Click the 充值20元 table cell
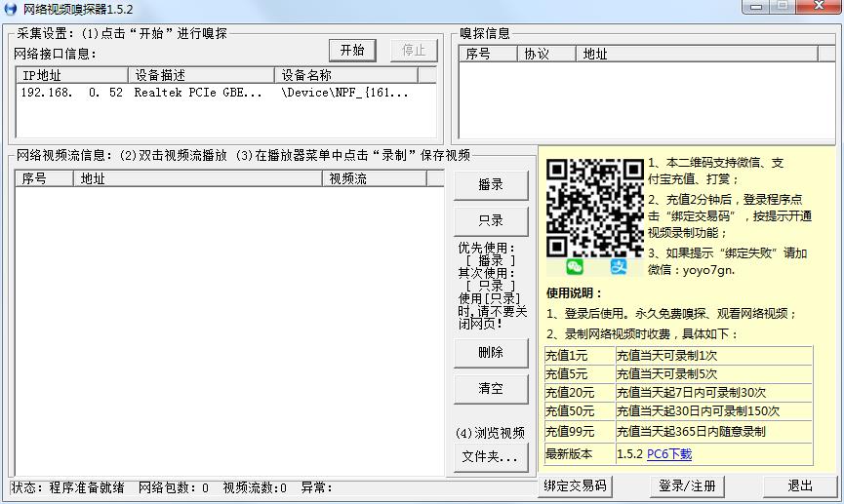 (580, 393)
